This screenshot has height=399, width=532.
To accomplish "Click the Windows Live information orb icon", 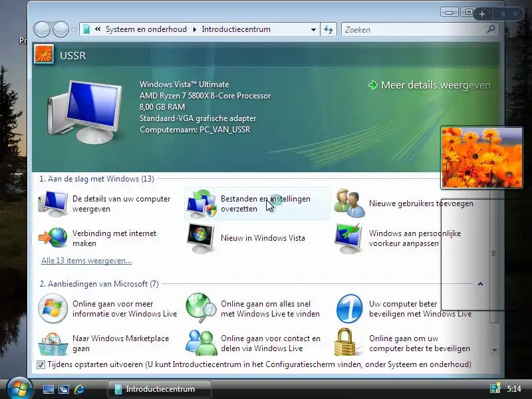I will coord(53,309).
